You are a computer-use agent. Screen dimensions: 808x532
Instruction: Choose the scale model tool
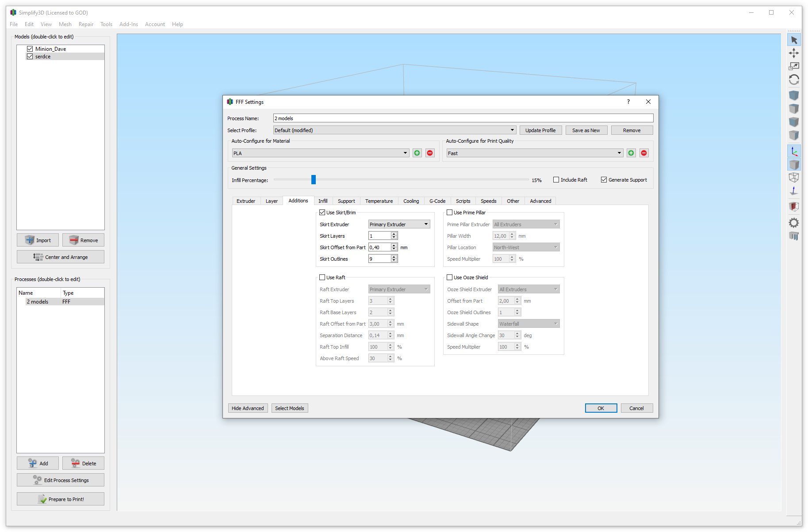pyautogui.click(x=794, y=66)
